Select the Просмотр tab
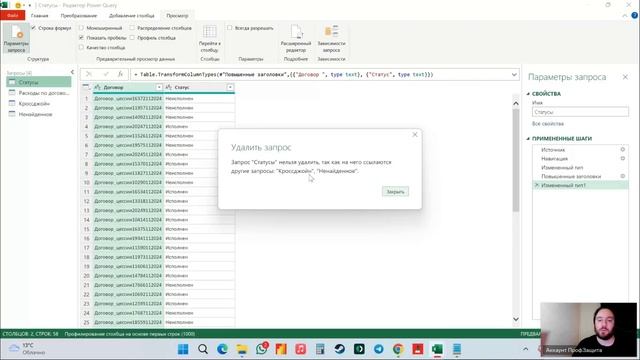640x360 pixels. (x=177, y=16)
